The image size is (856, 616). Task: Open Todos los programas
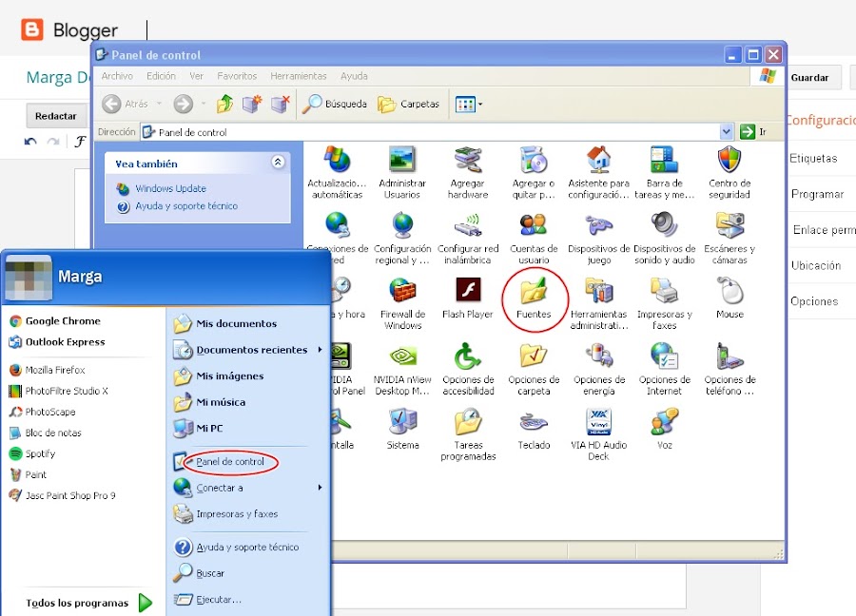(89, 603)
